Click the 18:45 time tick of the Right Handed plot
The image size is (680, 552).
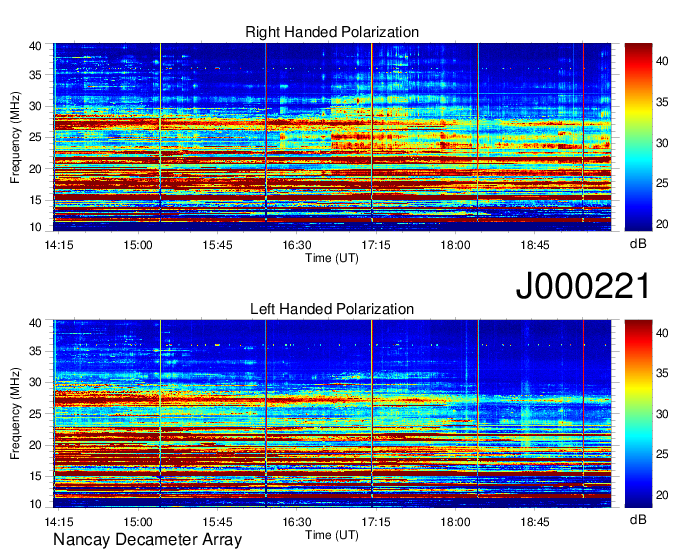click(535, 245)
